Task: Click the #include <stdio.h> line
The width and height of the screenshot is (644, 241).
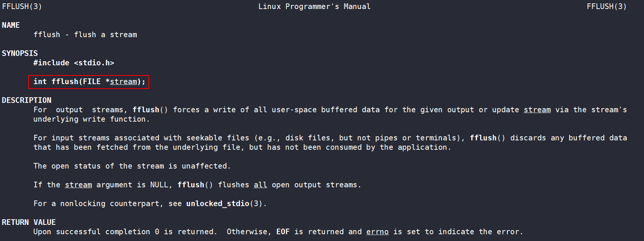Action: pos(74,63)
